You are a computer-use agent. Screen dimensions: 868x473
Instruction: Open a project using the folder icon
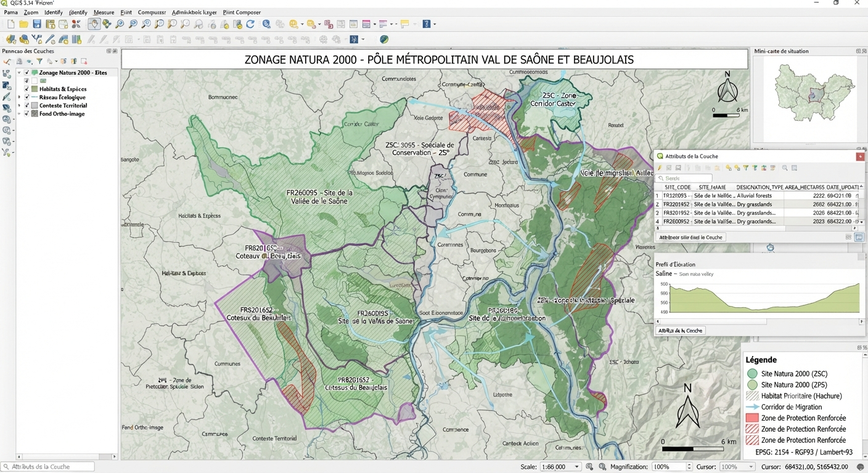point(23,24)
